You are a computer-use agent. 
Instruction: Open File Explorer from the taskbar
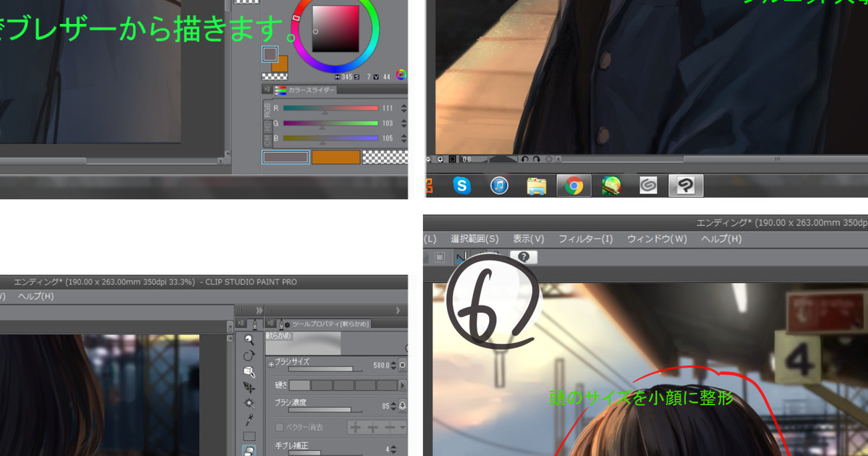537,186
